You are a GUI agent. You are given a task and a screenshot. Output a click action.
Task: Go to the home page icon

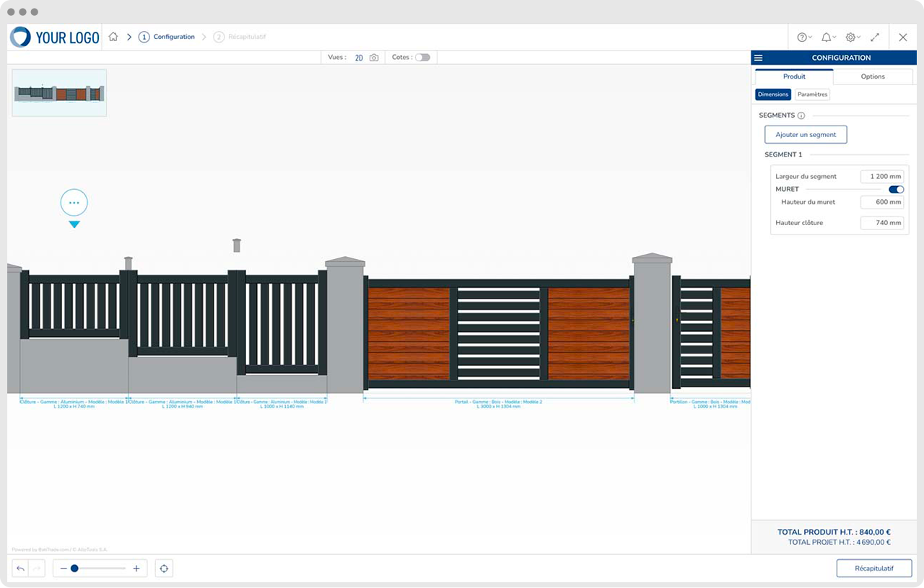(x=113, y=37)
